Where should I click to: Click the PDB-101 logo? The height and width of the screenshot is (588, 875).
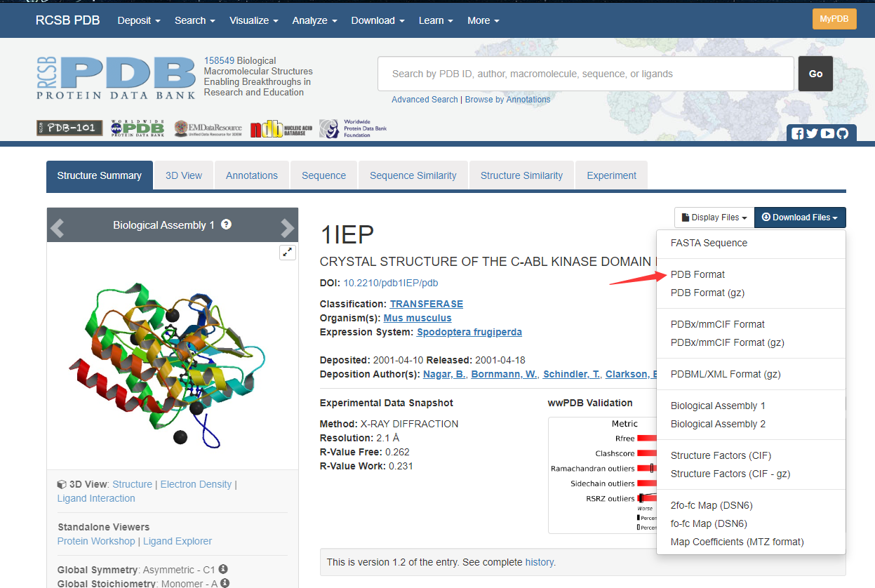69,128
